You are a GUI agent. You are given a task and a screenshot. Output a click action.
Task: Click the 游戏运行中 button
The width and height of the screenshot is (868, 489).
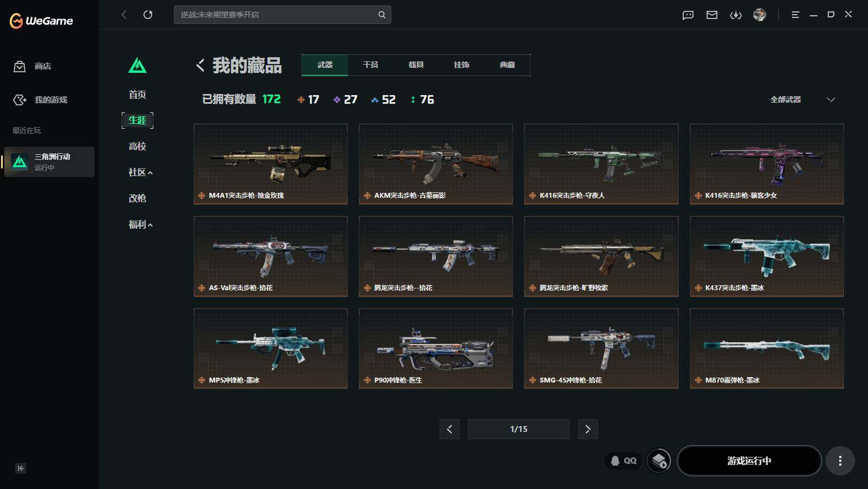749,461
